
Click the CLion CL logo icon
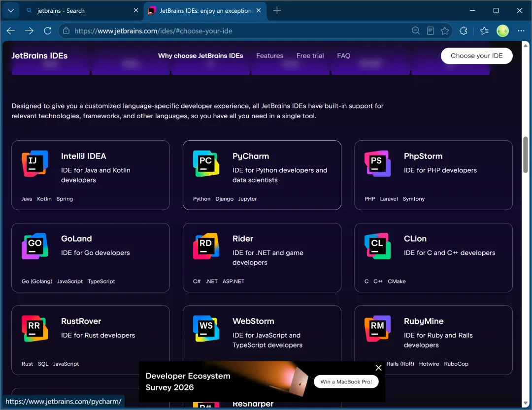377,246
